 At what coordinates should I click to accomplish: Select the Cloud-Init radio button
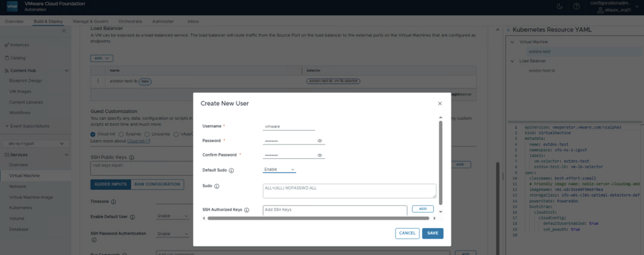[x=94, y=133]
